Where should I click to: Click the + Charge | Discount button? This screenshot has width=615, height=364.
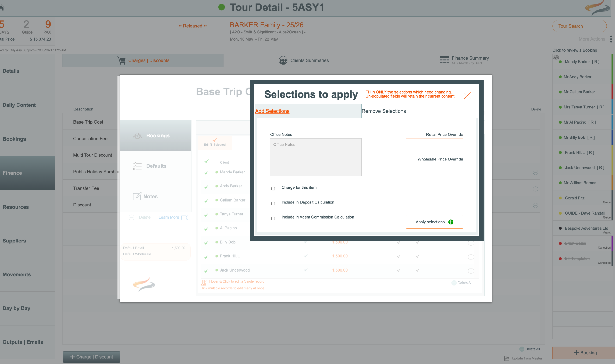click(92, 357)
